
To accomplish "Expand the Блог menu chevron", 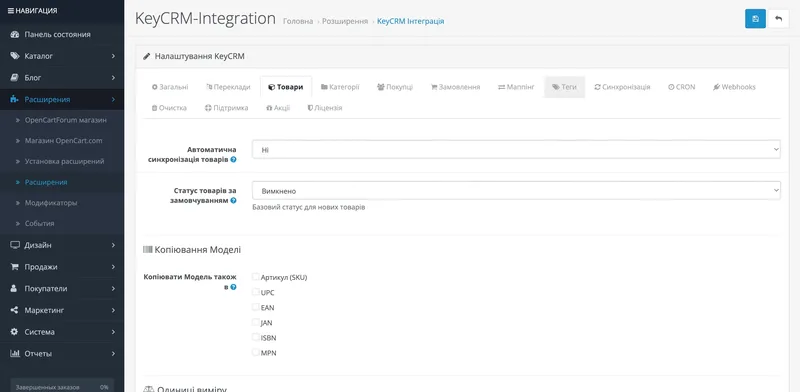I will 113,78.
